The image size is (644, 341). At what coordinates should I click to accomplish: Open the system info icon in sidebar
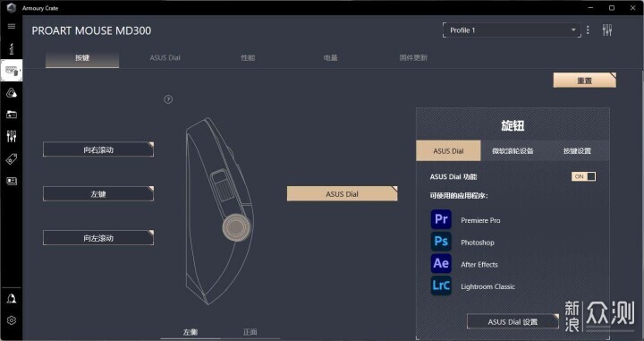tap(12, 48)
